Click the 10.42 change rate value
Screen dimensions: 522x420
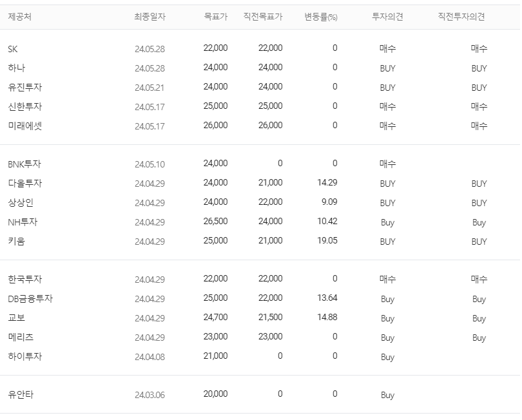[x=327, y=222]
